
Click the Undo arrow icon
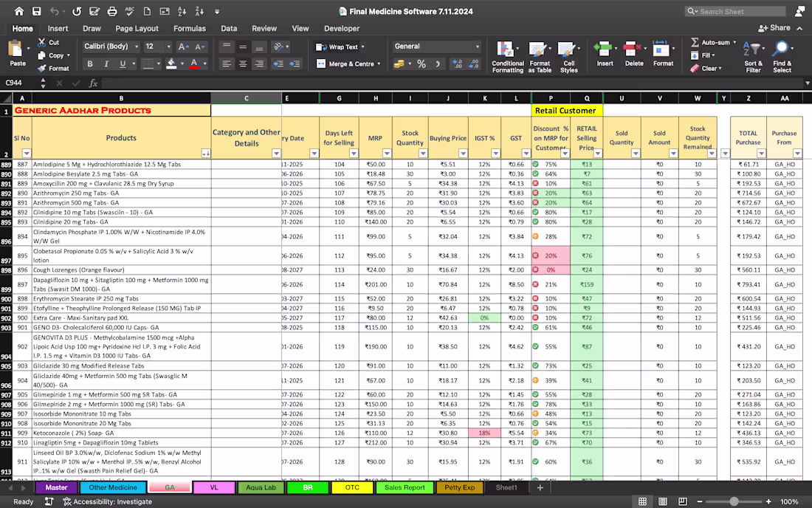(x=55, y=11)
